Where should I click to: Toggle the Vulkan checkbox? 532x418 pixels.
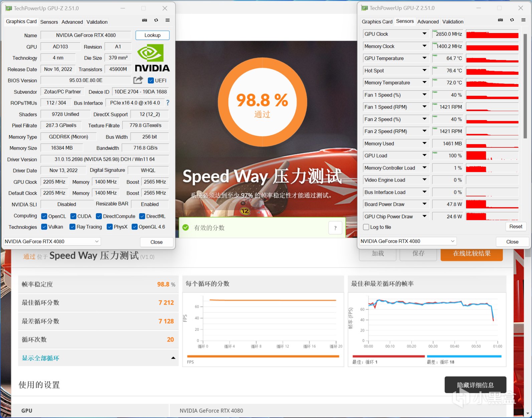pyautogui.click(x=44, y=227)
